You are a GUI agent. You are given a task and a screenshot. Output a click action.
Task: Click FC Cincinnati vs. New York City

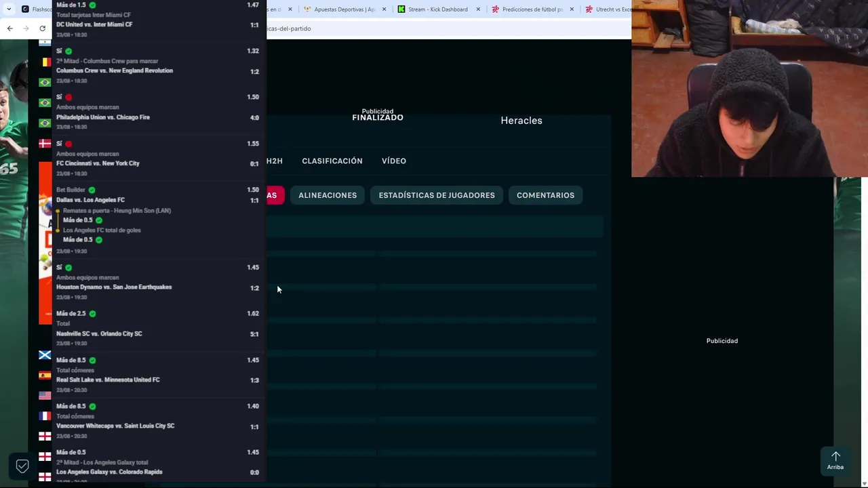coord(98,163)
